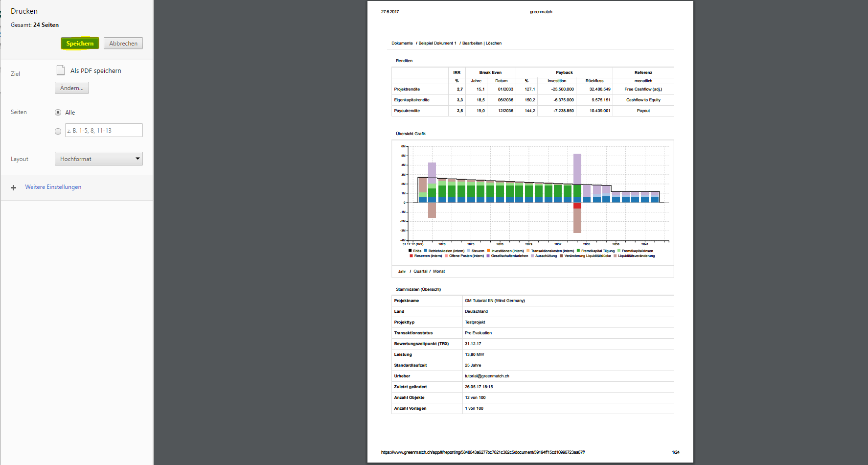Click Ändern… to change the print destination

72,88
